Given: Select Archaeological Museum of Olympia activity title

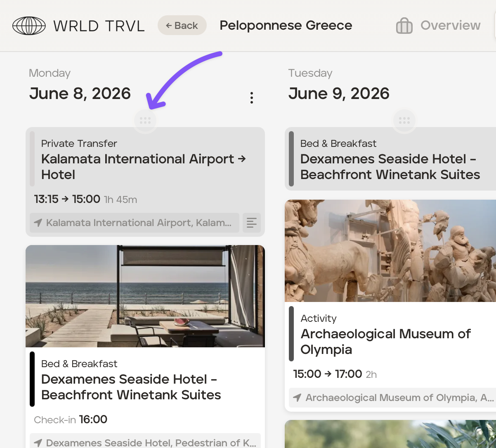Looking at the screenshot, I should click(x=385, y=342).
